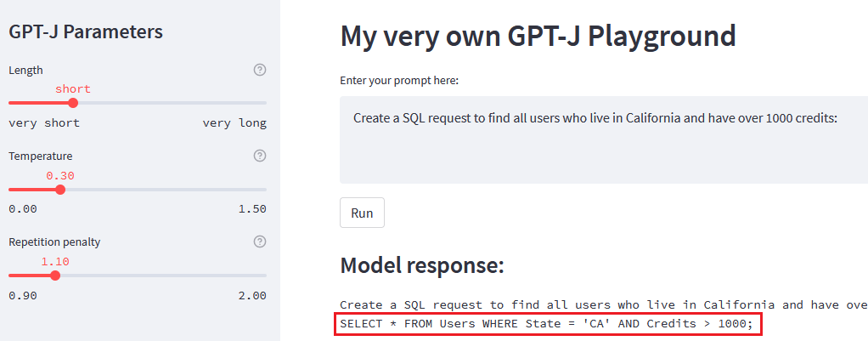Click the 'Model response:' heading

422,265
